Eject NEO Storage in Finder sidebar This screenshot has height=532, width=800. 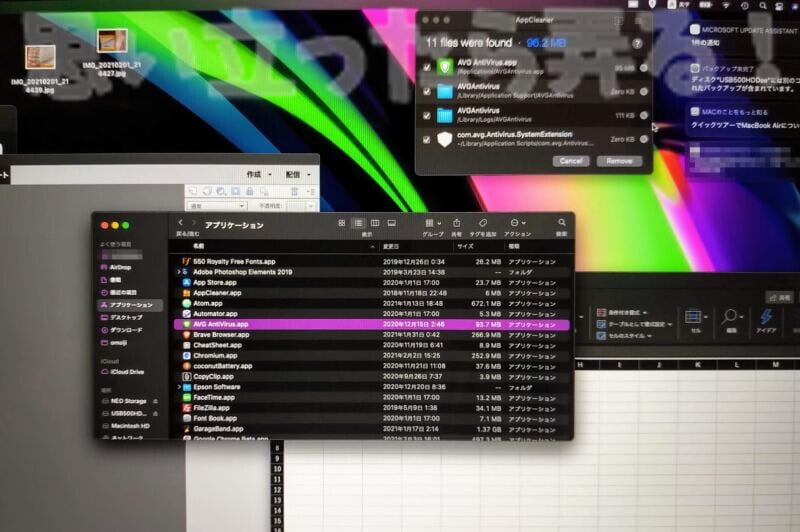(155, 401)
